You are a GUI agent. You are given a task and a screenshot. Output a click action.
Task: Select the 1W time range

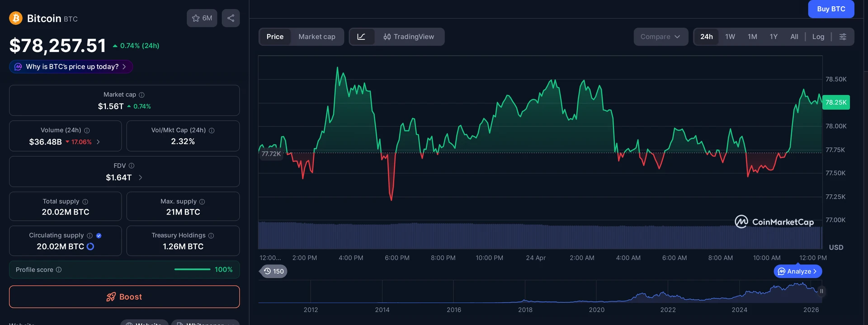click(730, 37)
